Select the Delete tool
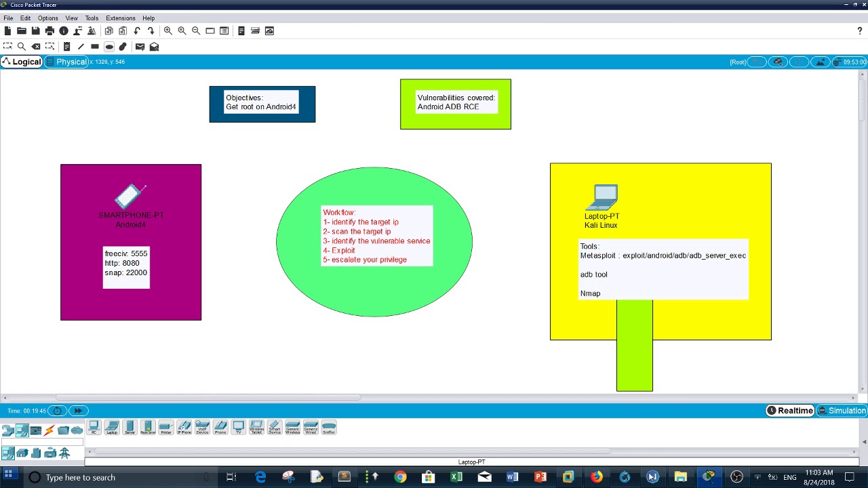 pos(36,46)
